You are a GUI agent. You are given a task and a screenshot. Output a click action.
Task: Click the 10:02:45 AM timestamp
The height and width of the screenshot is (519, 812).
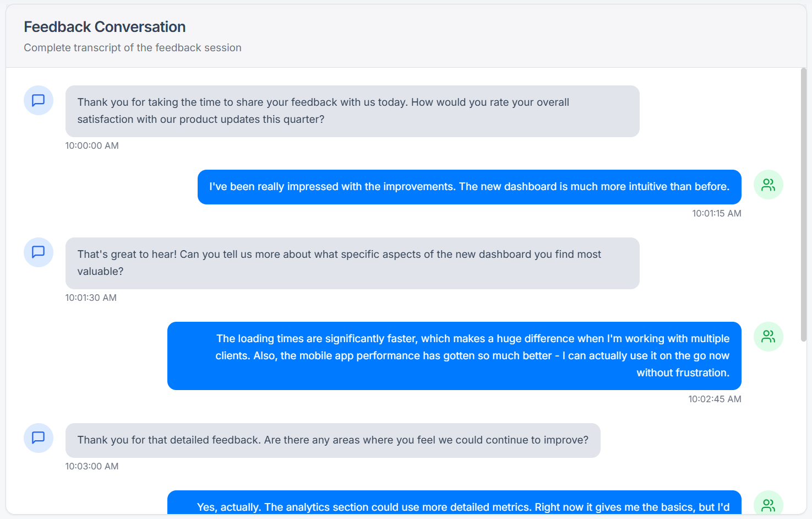(x=715, y=399)
